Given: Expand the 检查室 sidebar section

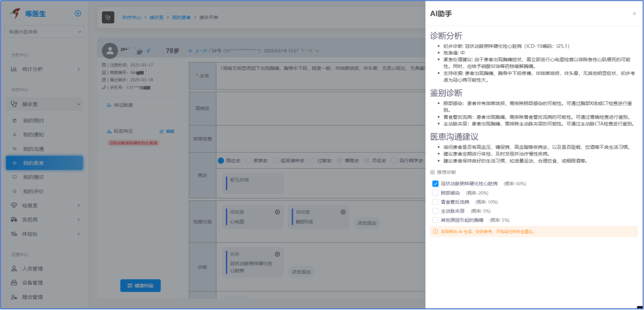Looking at the screenshot, I should tap(78, 206).
